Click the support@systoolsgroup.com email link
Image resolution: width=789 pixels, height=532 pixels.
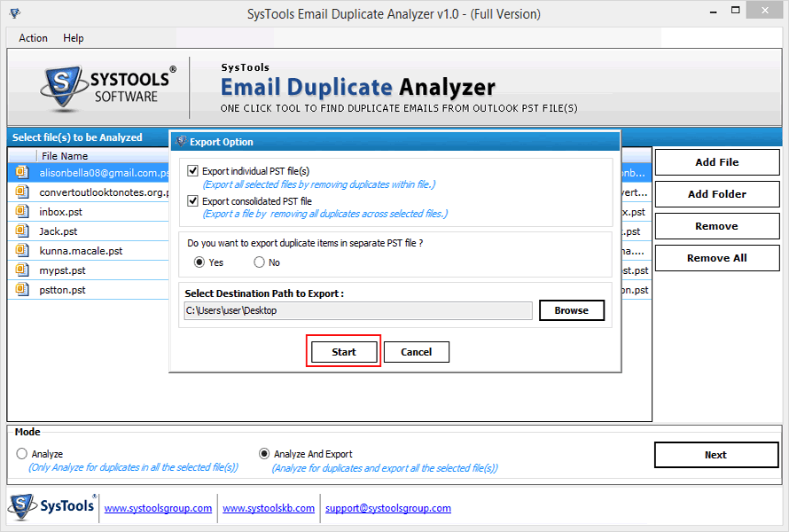[x=388, y=508]
